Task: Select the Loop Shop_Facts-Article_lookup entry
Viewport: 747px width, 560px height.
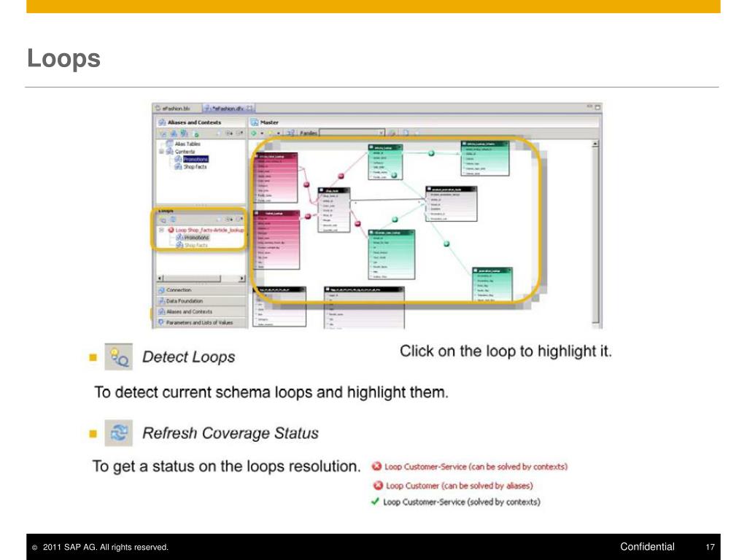Action: [209, 230]
